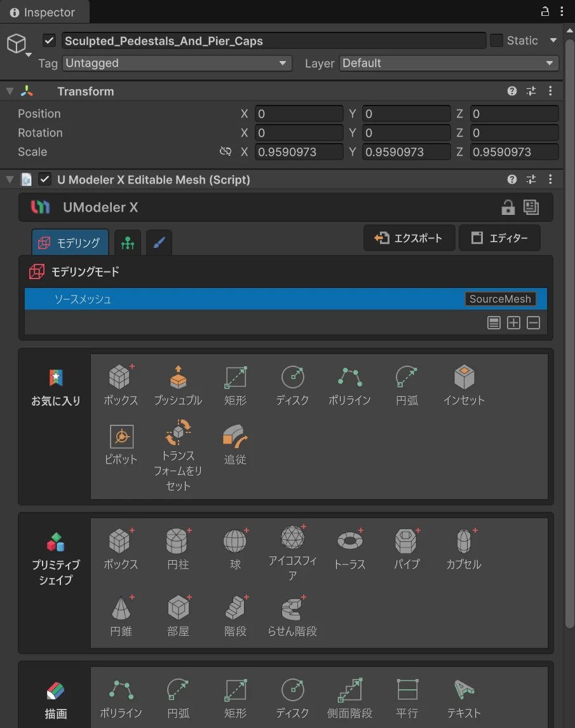This screenshot has width=575, height=728.
Task: Select the Polyline tool in Draw (描画) section
Action: tap(121, 698)
